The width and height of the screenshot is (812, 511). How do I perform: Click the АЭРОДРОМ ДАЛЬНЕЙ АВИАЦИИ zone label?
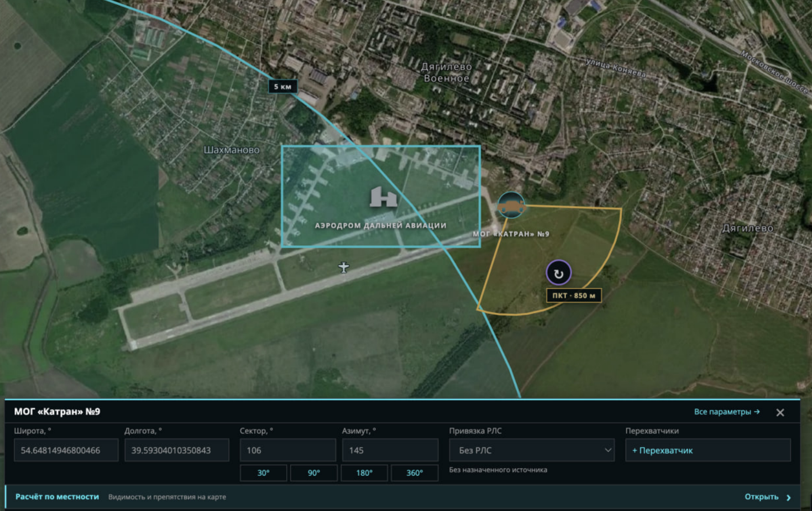coord(380,226)
